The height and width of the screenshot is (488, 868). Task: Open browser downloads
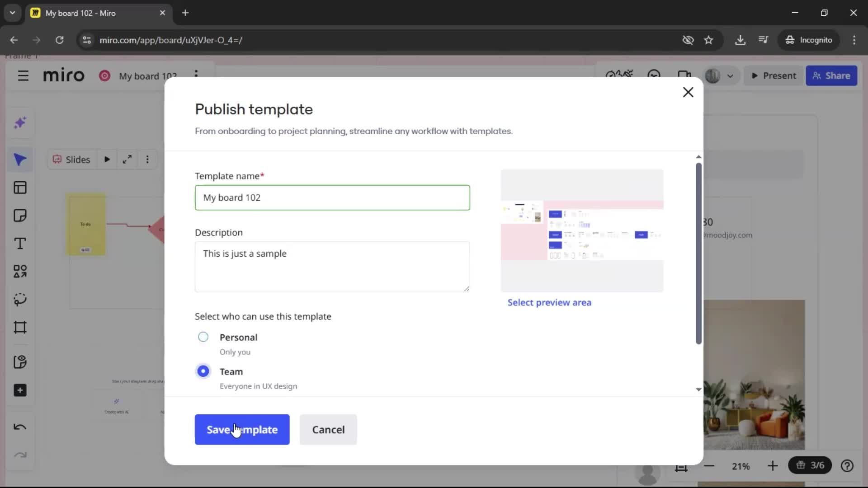click(740, 40)
